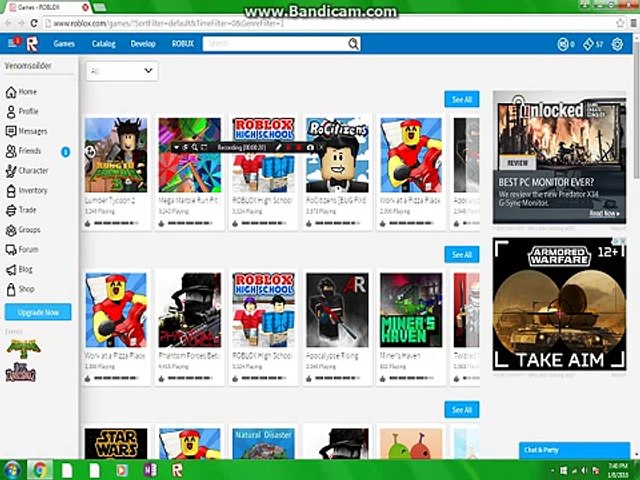Screen dimensions: 640x480
Task: Click the Chrome icon in the taskbar
Action: [x=40, y=470]
